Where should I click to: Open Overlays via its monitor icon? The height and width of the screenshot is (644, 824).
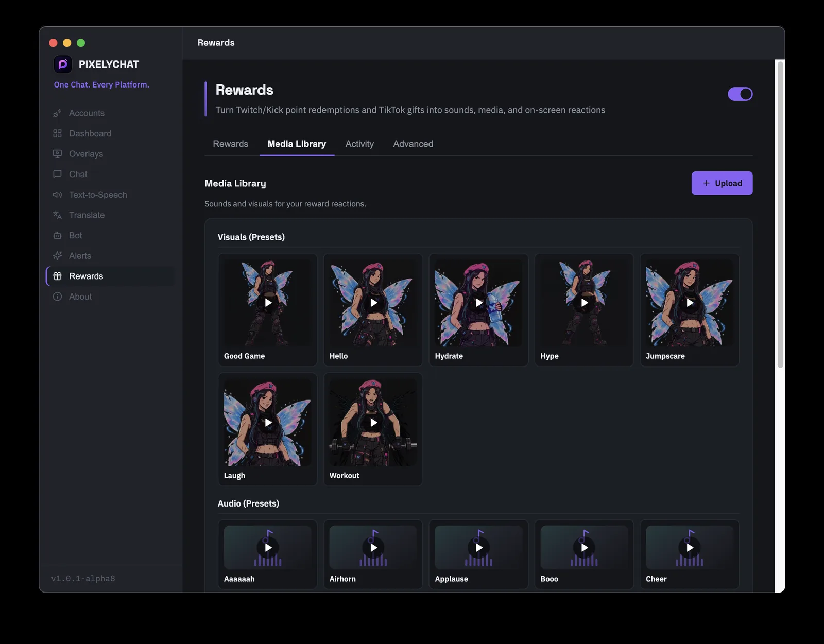pyautogui.click(x=57, y=154)
